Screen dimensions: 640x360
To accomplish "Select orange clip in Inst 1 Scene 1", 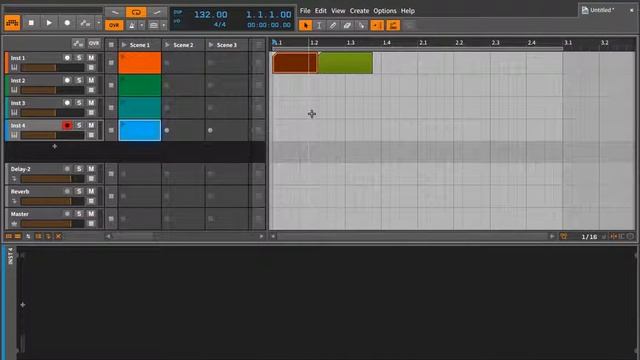I will click(x=140, y=62).
